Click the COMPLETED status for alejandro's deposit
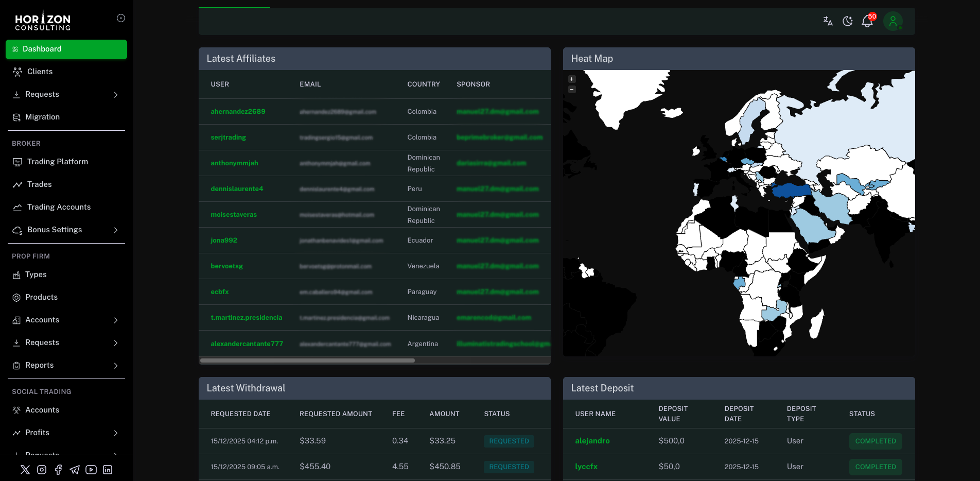The height and width of the screenshot is (481, 980). (876, 441)
